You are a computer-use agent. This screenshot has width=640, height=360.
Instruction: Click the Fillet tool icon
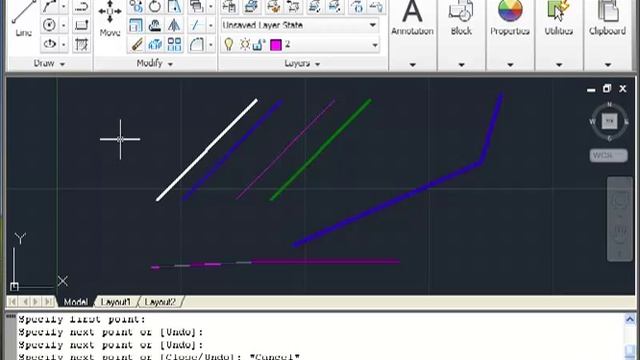pos(197,44)
